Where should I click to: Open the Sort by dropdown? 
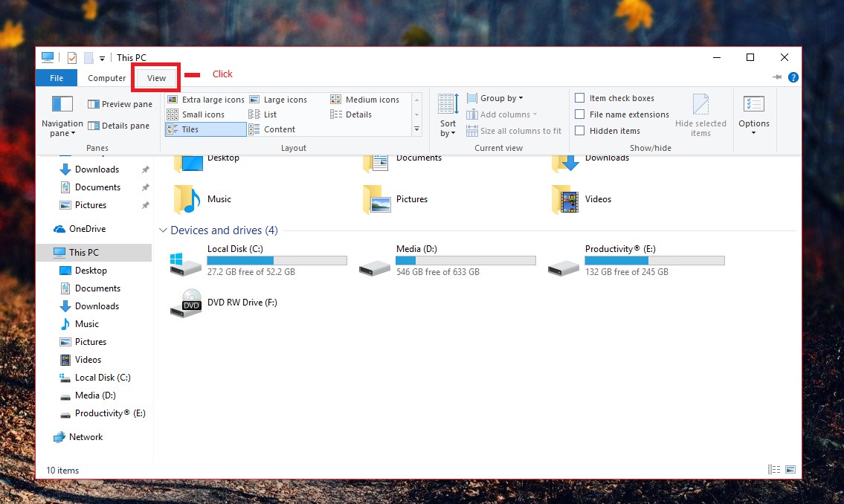(x=447, y=114)
